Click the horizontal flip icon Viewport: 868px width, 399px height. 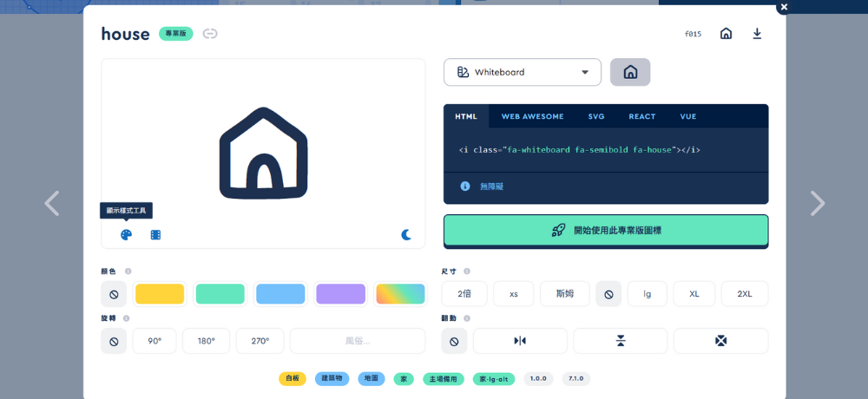tap(520, 341)
